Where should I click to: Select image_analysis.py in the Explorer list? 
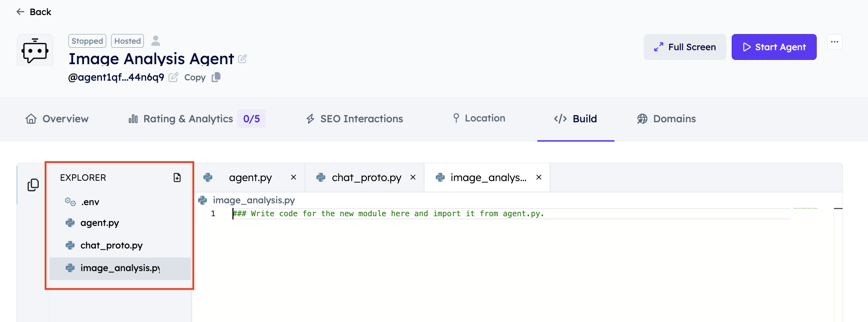[x=120, y=268]
